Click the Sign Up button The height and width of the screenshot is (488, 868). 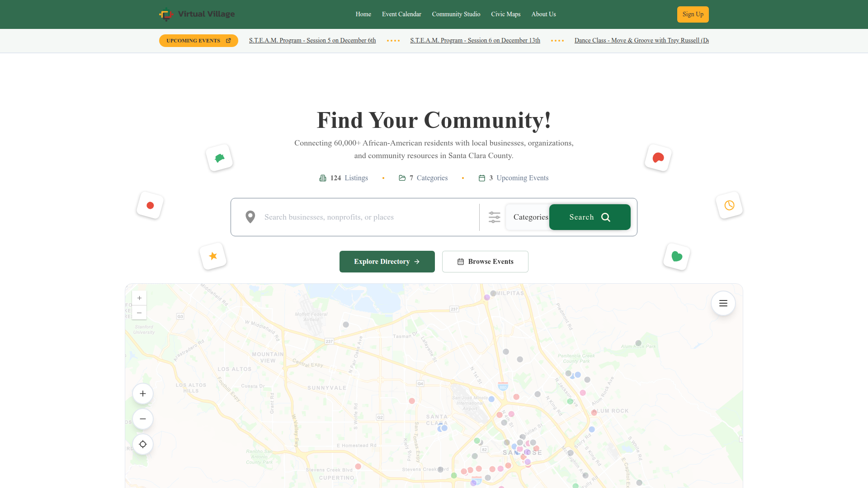(x=693, y=14)
